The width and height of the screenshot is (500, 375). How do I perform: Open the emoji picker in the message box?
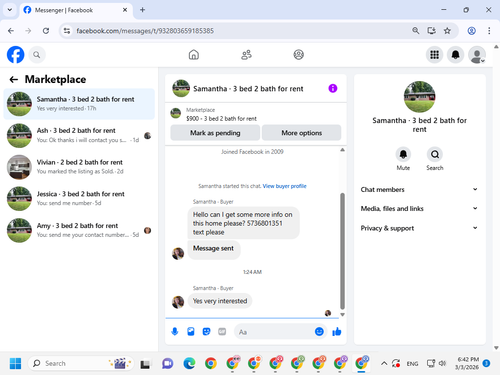(x=319, y=332)
